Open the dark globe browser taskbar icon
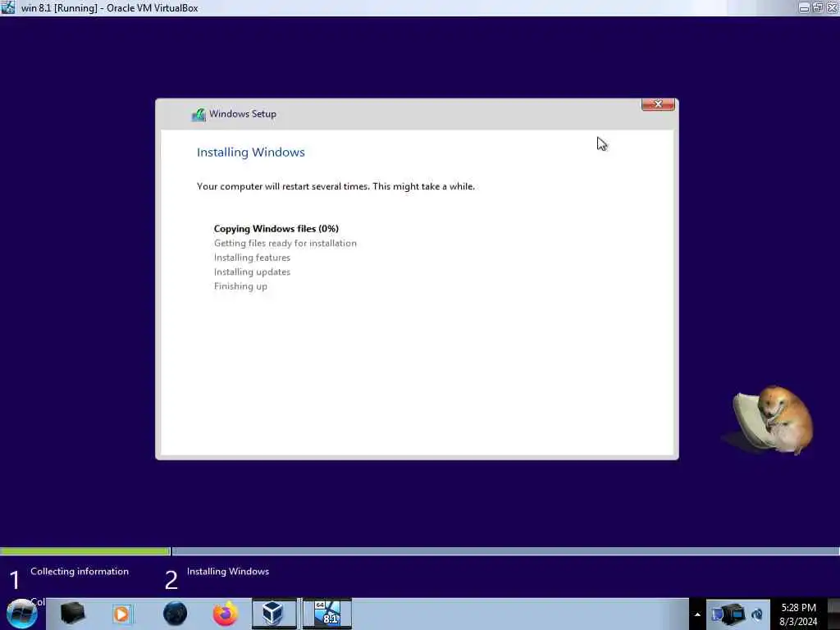The image size is (840, 630). point(176,614)
